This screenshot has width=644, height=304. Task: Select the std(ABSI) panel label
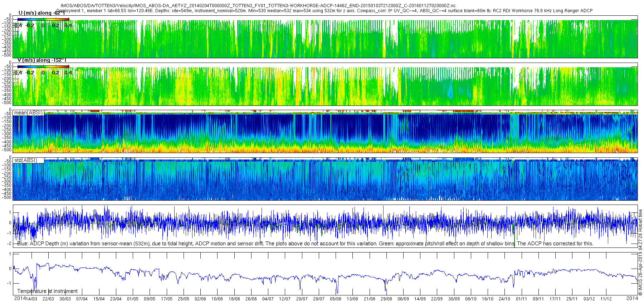(x=26, y=160)
